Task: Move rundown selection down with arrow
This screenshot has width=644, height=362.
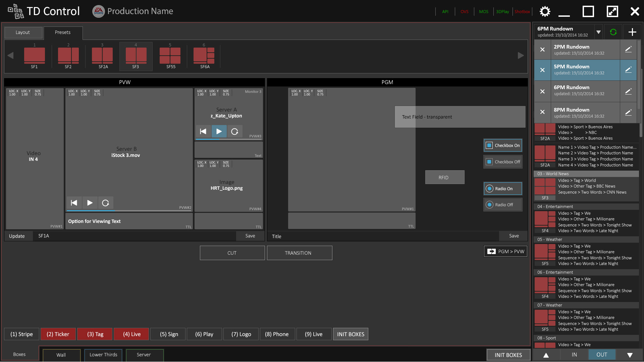Action: pos(630,355)
